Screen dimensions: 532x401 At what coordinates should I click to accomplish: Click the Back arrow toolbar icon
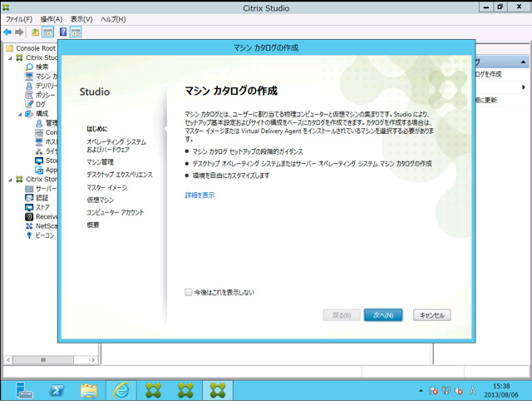(x=7, y=32)
